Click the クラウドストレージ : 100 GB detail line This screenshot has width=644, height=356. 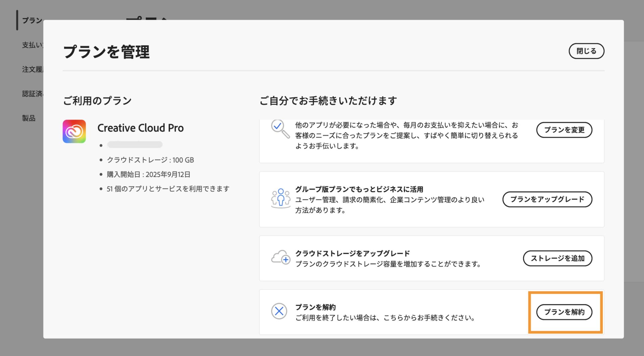pyautogui.click(x=150, y=160)
